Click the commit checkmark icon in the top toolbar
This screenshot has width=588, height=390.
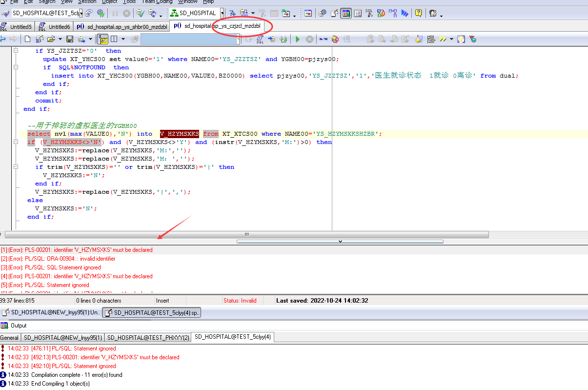click(x=140, y=13)
